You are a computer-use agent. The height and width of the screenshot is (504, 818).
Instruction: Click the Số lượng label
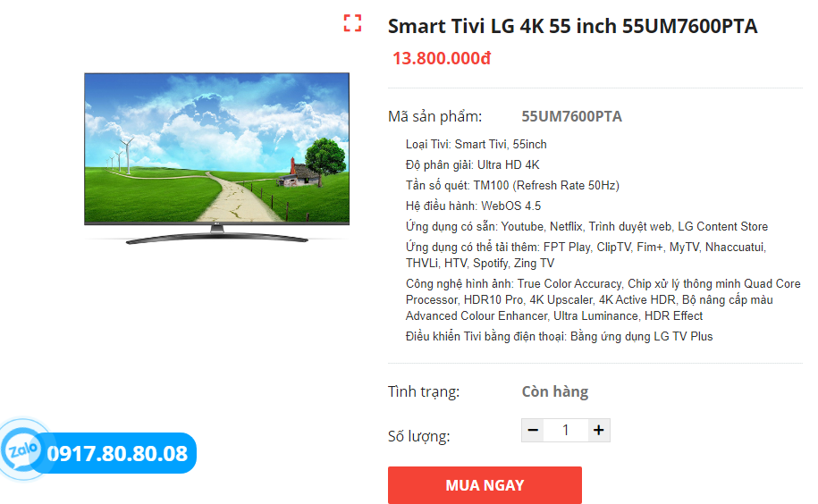[x=419, y=436]
